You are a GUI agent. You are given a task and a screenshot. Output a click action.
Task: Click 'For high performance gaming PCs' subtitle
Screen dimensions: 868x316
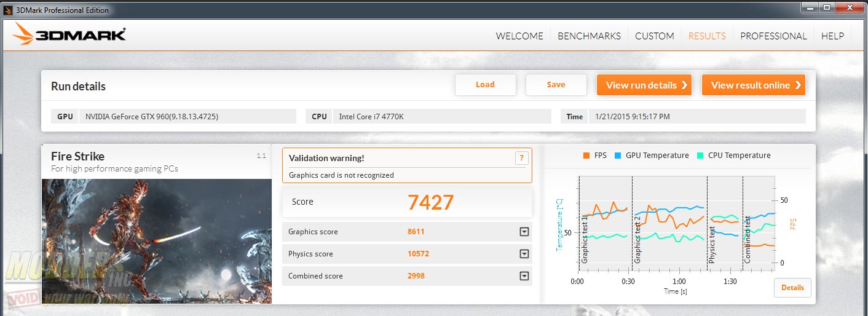pyautogui.click(x=114, y=168)
